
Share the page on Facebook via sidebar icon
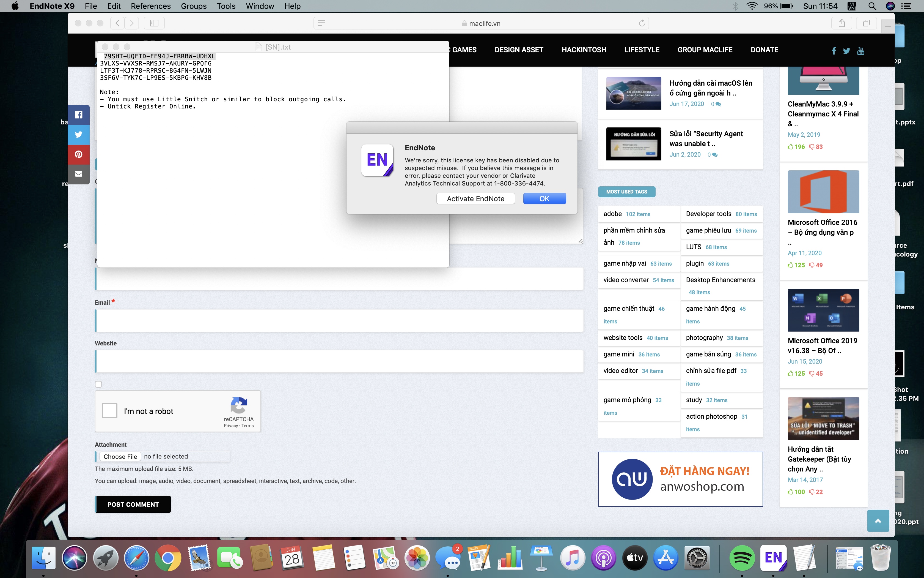pos(79,115)
